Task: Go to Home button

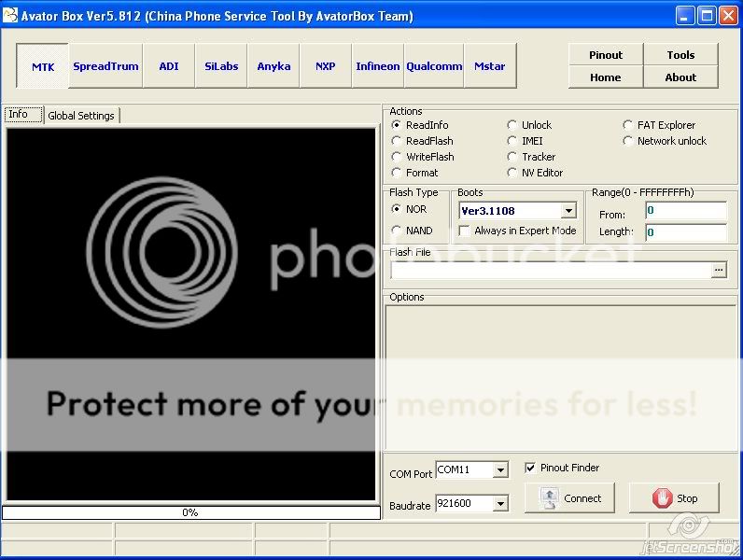Action: coord(606,77)
